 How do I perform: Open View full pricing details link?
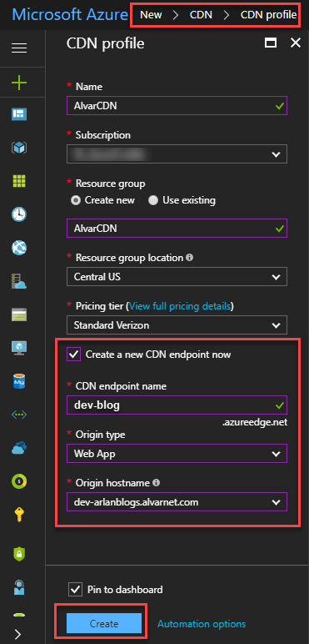point(180,306)
